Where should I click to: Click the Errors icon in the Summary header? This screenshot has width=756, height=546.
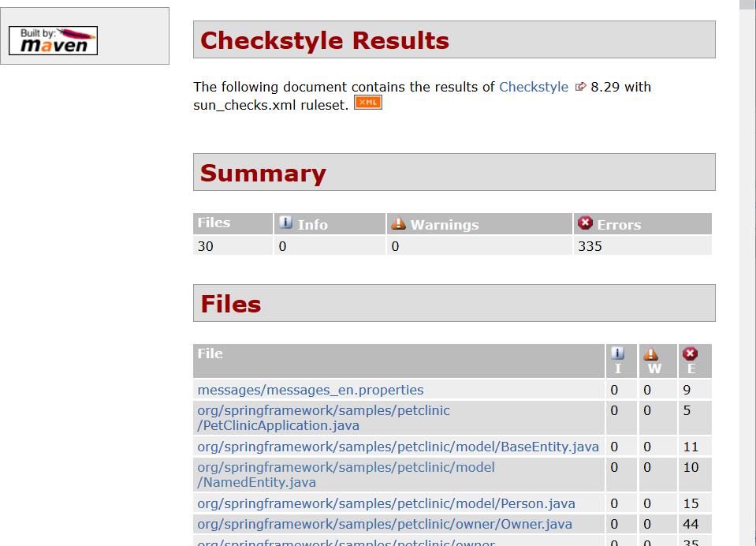coord(585,222)
